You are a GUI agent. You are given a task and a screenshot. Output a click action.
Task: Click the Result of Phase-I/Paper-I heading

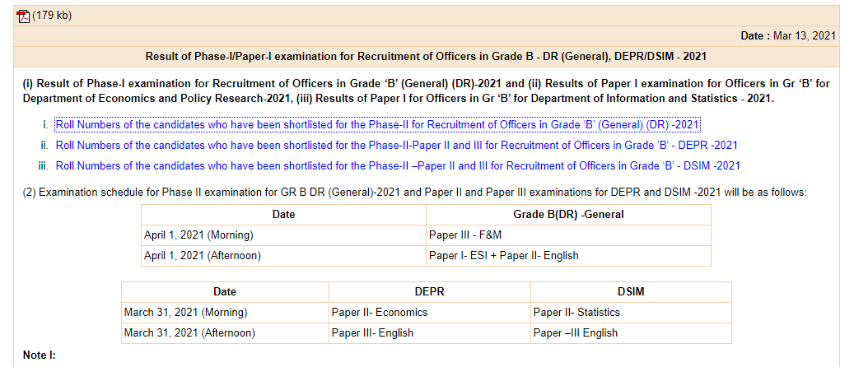(426, 57)
